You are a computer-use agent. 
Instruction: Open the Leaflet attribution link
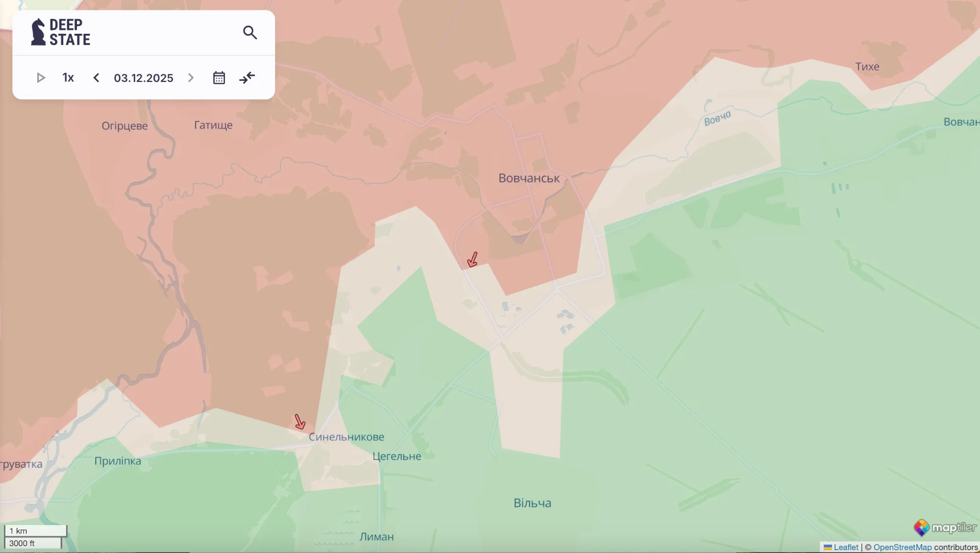point(846,547)
